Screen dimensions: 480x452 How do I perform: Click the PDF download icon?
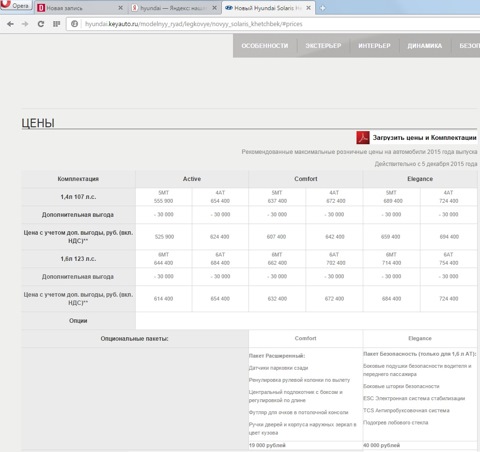(363, 137)
